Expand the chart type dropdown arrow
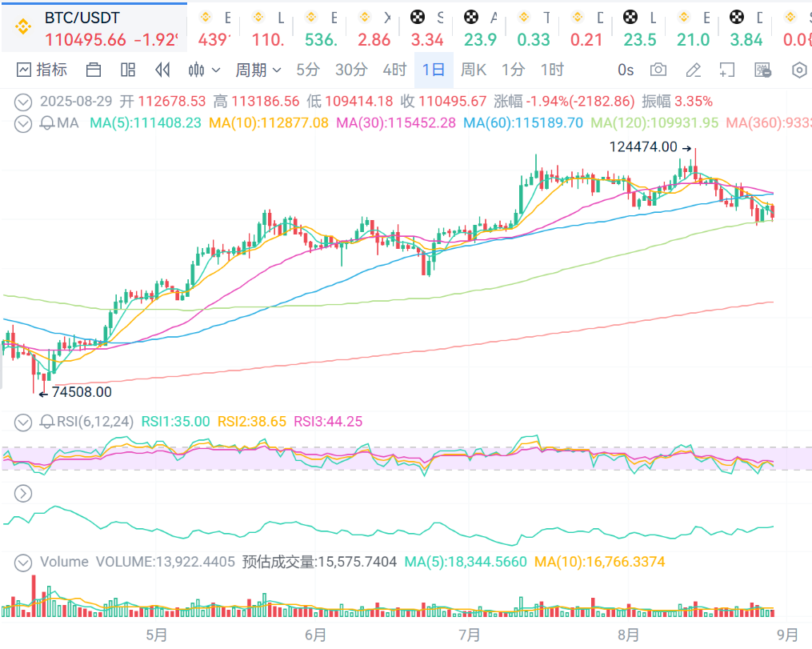 click(x=216, y=70)
